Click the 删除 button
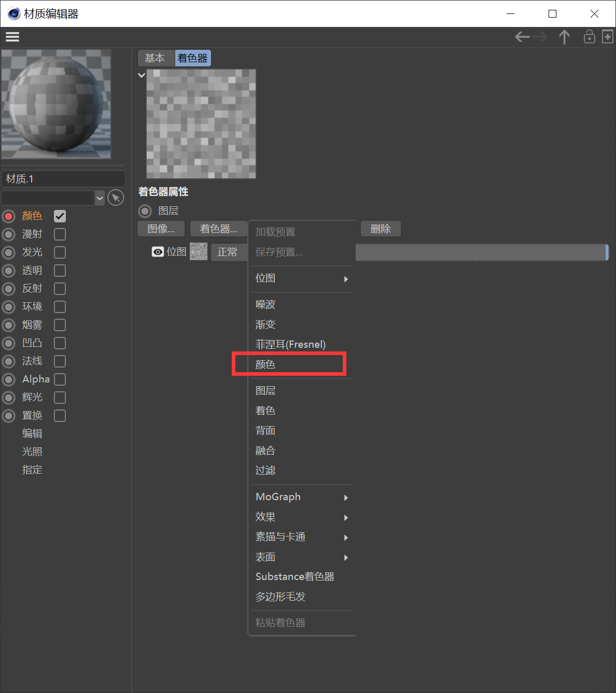The height and width of the screenshot is (693, 616). tap(381, 229)
